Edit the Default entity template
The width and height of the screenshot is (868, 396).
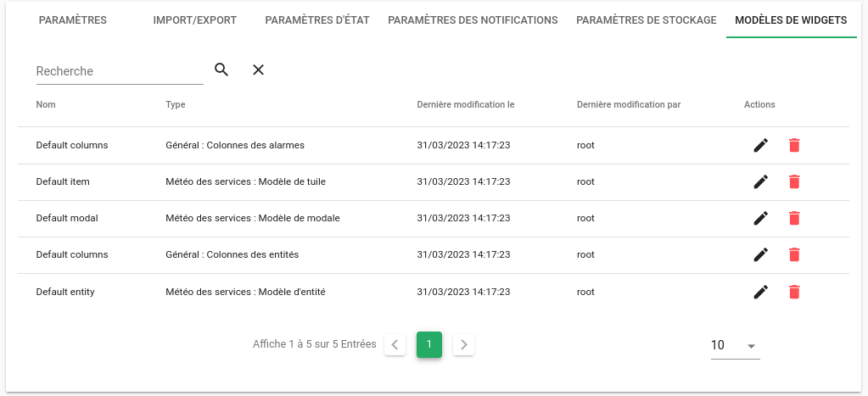click(x=761, y=292)
